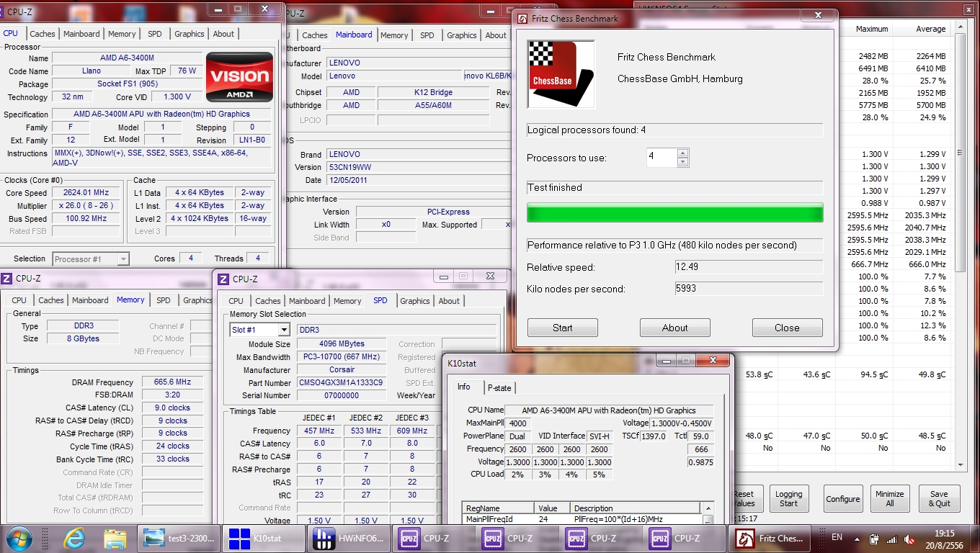Show hidden tray icons arrow
This screenshot has height=553, width=980.
point(857,538)
